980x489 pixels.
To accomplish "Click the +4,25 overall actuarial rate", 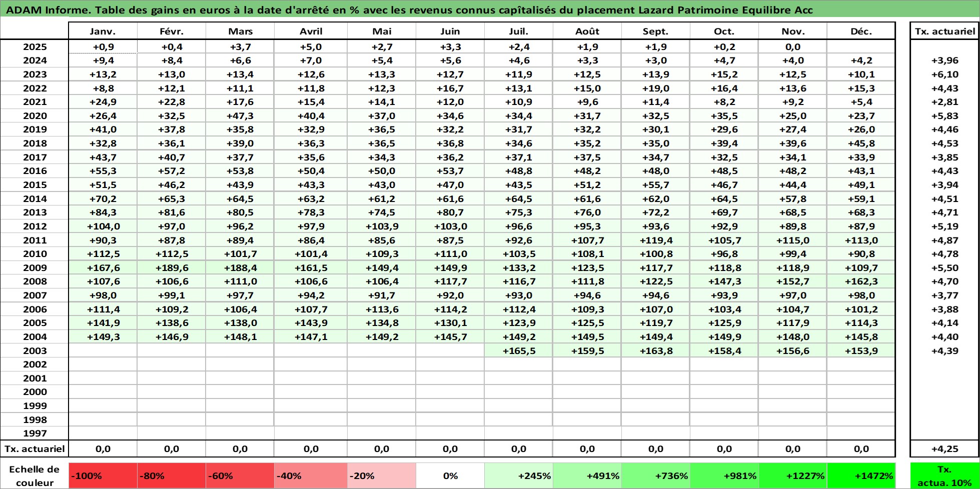I will point(944,448).
